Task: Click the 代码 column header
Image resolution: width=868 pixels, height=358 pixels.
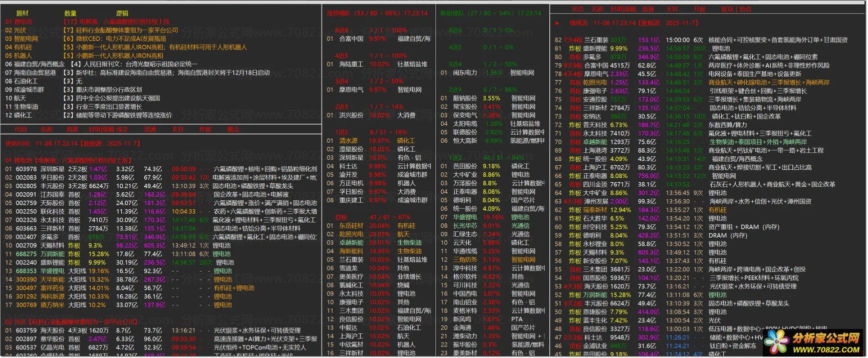Action: tap(21, 129)
